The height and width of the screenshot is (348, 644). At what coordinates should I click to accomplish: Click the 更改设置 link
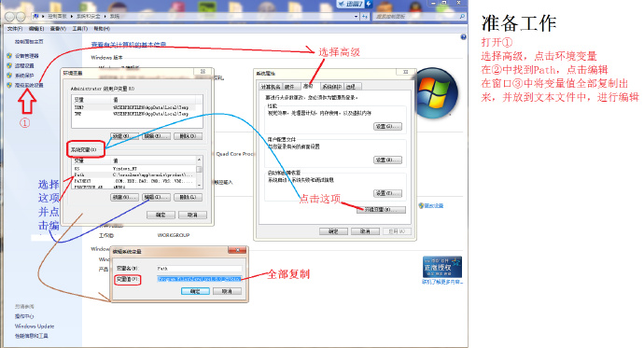coord(434,205)
